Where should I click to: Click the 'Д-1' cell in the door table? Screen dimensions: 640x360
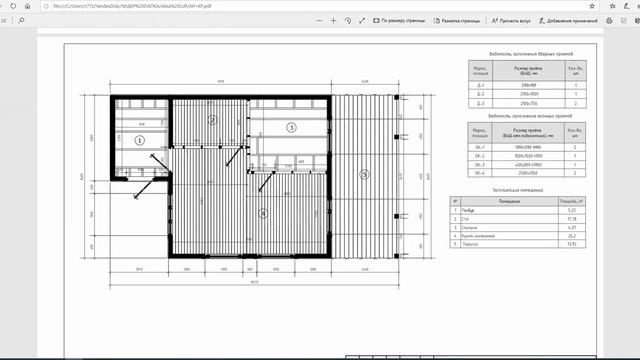(481, 85)
